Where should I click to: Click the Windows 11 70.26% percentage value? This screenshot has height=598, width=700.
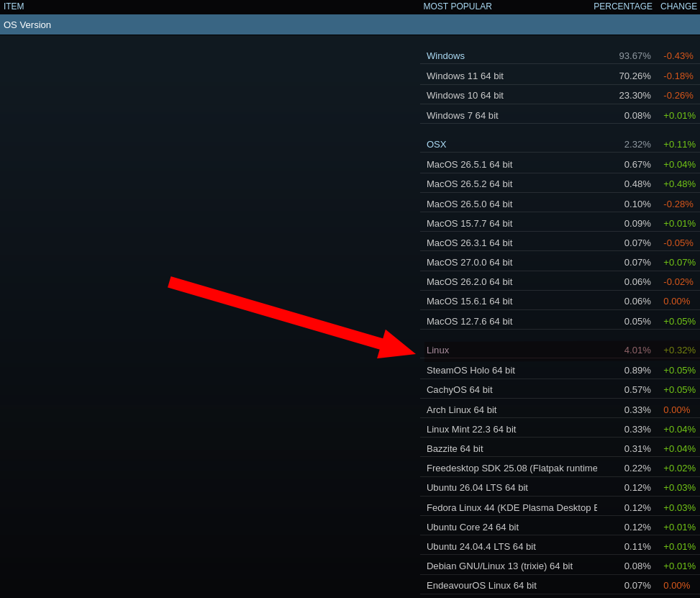[x=635, y=76]
